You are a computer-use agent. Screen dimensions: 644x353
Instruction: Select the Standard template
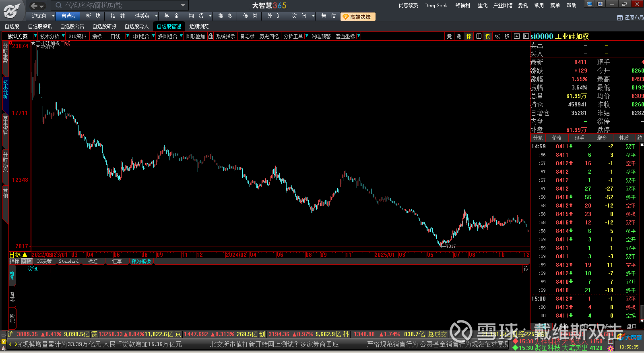click(68, 262)
